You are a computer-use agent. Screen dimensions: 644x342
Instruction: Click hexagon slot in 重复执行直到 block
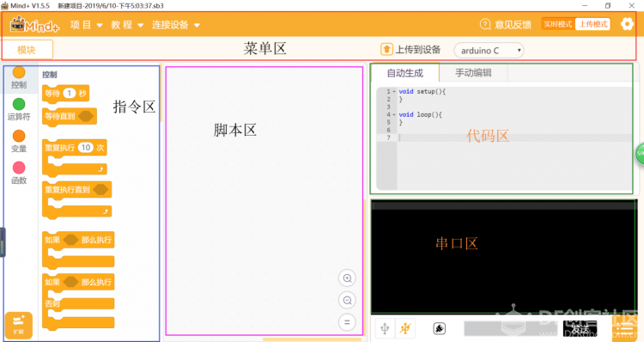100,190
